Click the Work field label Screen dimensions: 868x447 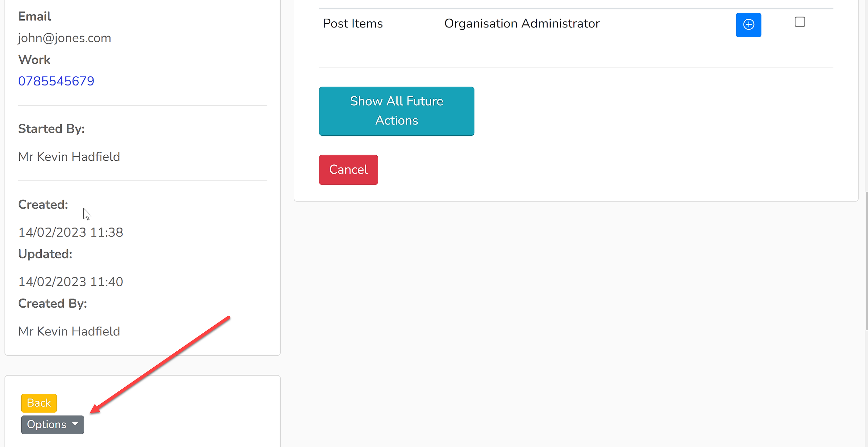click(x=34, y=60)
